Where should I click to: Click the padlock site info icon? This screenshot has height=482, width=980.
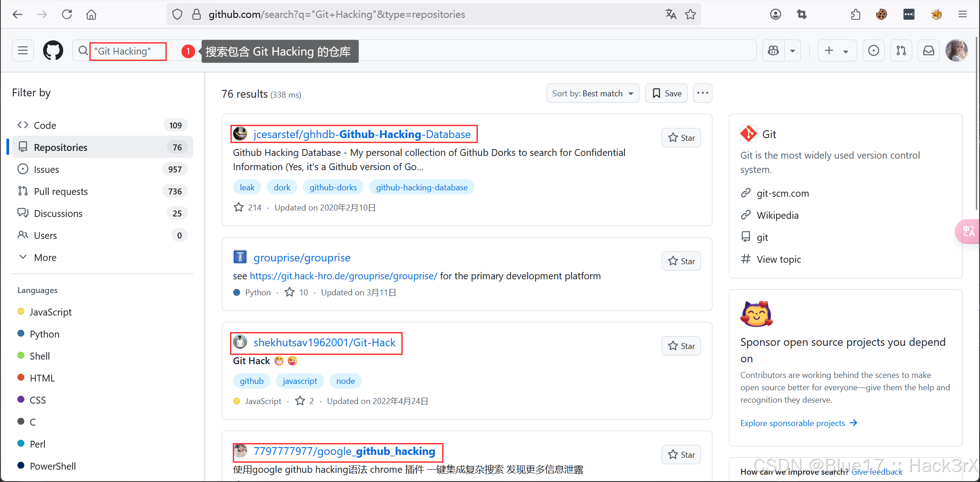(x=197, y=14)
